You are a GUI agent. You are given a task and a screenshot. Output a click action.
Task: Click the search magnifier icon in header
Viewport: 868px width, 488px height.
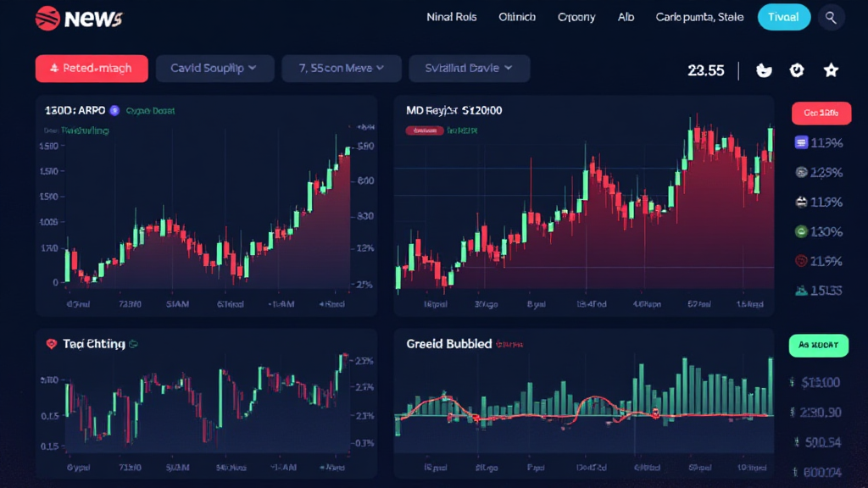click(831, 17)
